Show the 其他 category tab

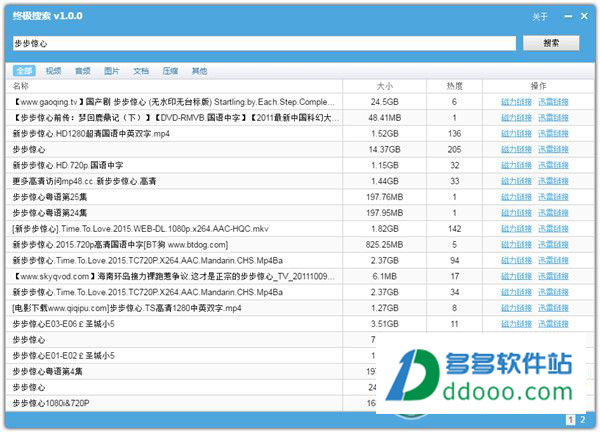(x=199, y=71)
